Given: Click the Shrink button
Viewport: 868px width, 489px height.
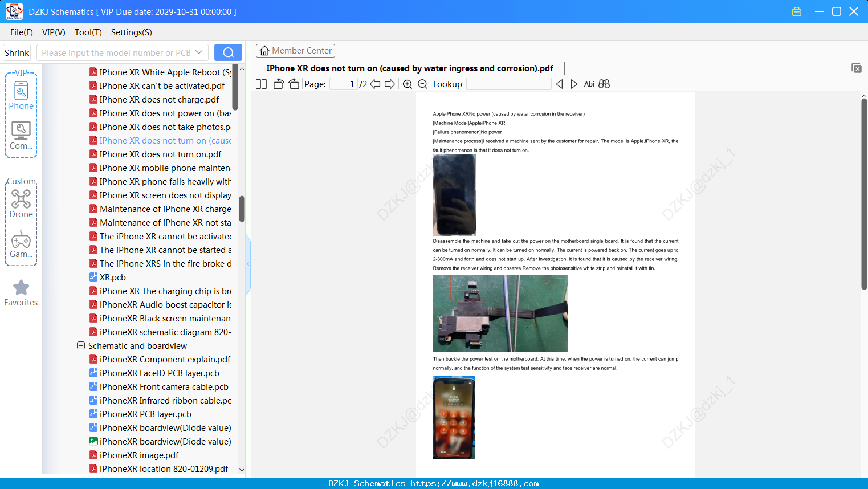Looking at the screenshot, I should 17,52.
